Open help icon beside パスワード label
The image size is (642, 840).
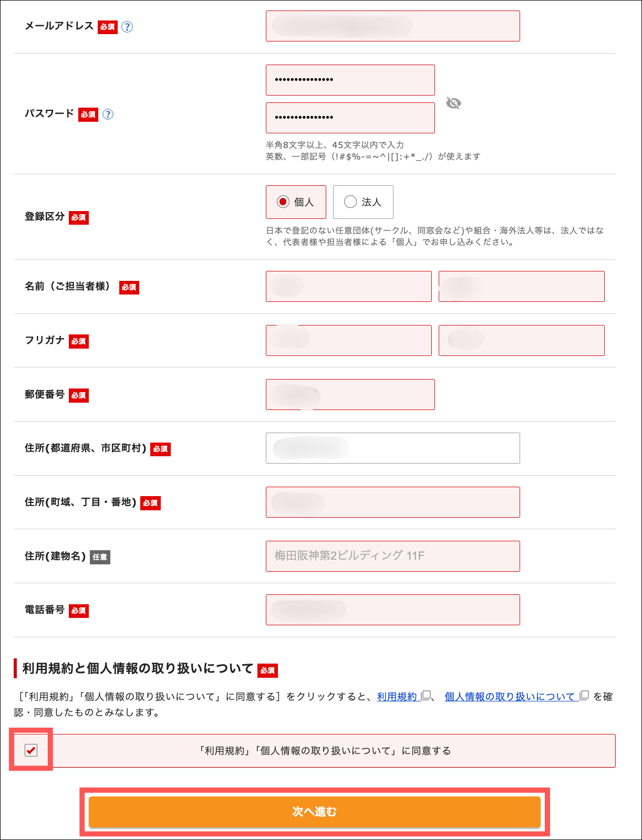pyautogui.click(x=108, y=114)
